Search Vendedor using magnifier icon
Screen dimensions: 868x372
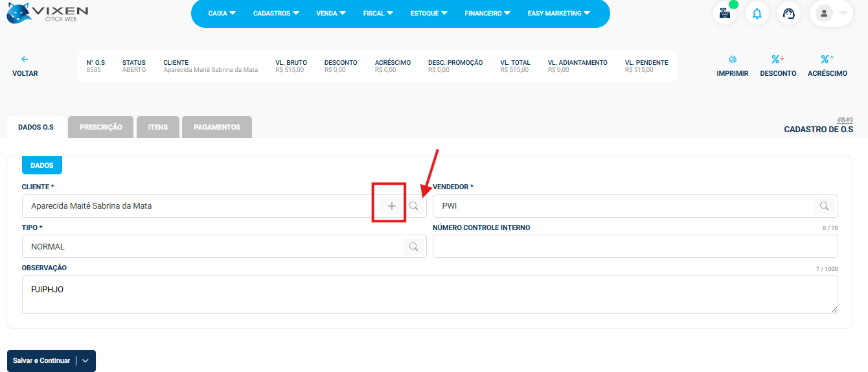pos(824,206)
